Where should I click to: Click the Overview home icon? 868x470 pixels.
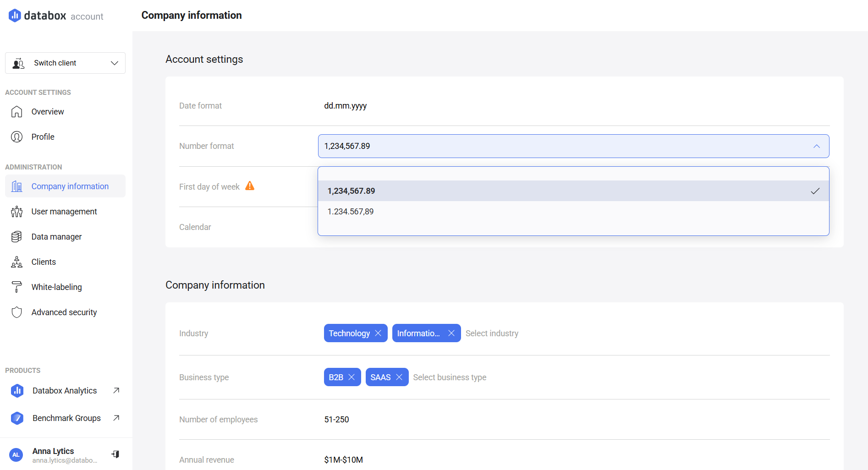coord(17,112)
